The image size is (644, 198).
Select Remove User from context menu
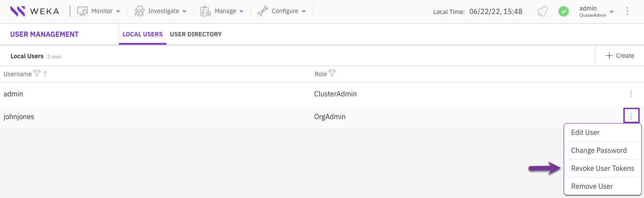pos(592,186)
